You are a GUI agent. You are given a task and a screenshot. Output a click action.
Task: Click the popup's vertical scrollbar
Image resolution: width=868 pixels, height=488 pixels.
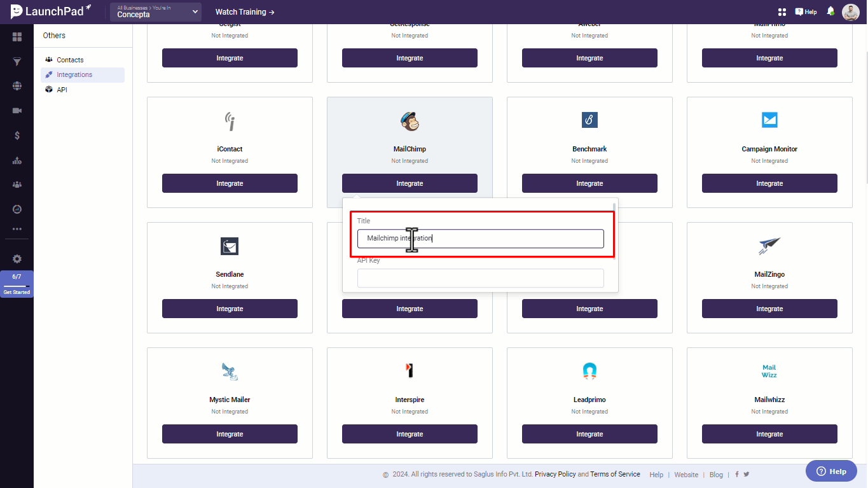(614, 230)
